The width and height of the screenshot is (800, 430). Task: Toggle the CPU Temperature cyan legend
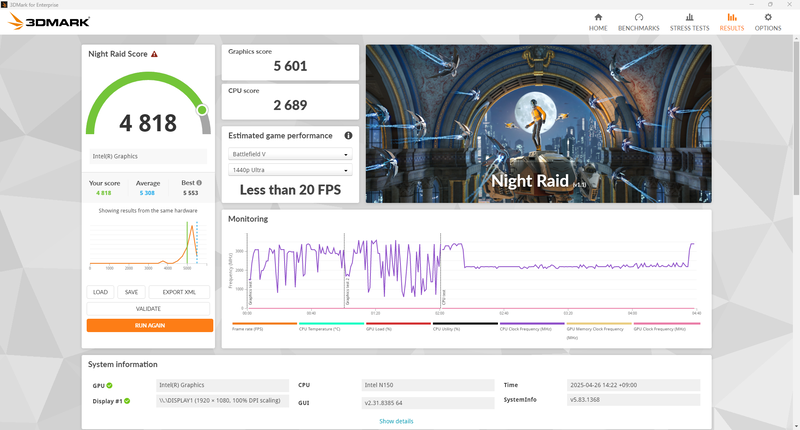331,326
